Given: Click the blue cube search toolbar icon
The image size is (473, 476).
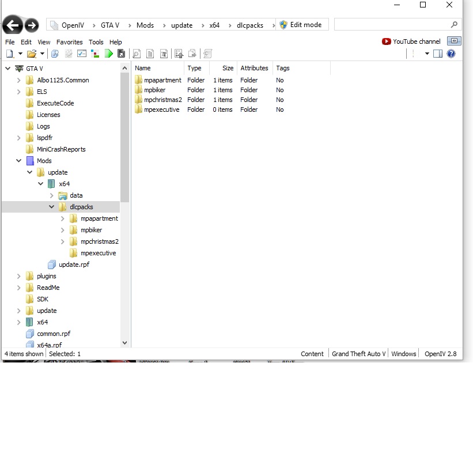Looking at the screenshot, I should pyautogui.click(x=55, y=54).
